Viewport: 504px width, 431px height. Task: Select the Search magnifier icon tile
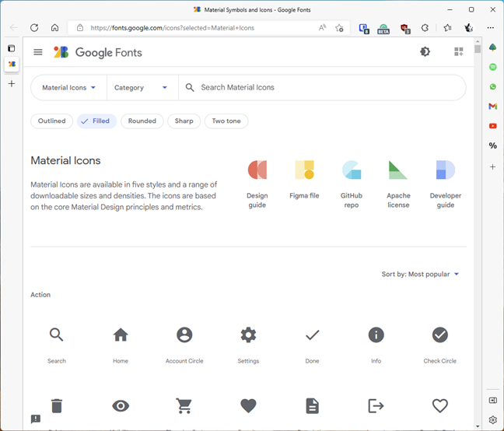point(57,345)
